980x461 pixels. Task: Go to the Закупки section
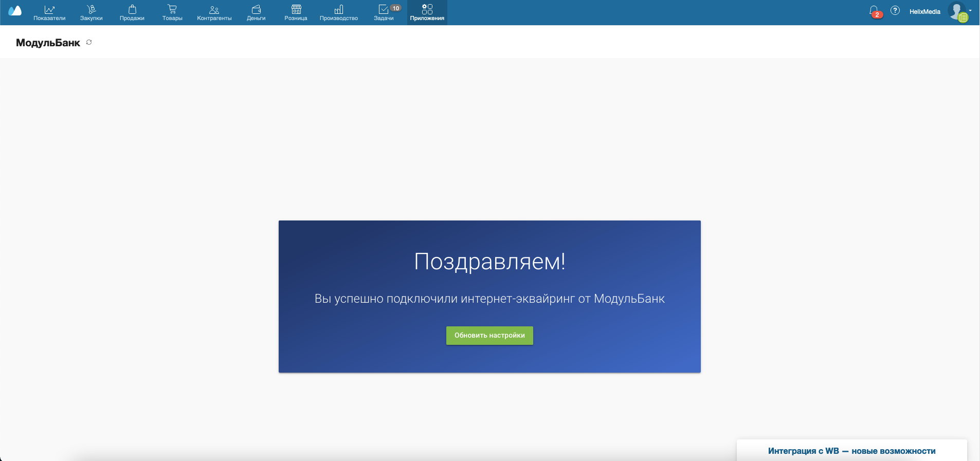(92, 13)
